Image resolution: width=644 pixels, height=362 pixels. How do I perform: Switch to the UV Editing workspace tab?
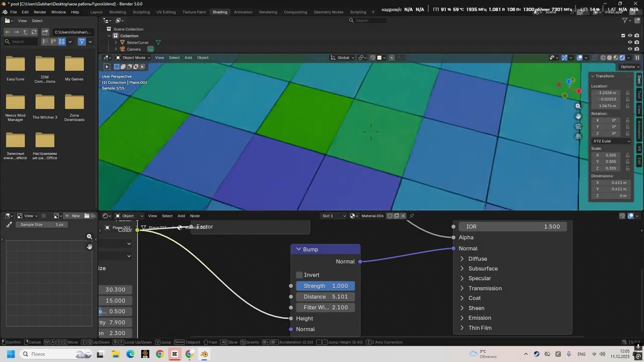[166, 12]
